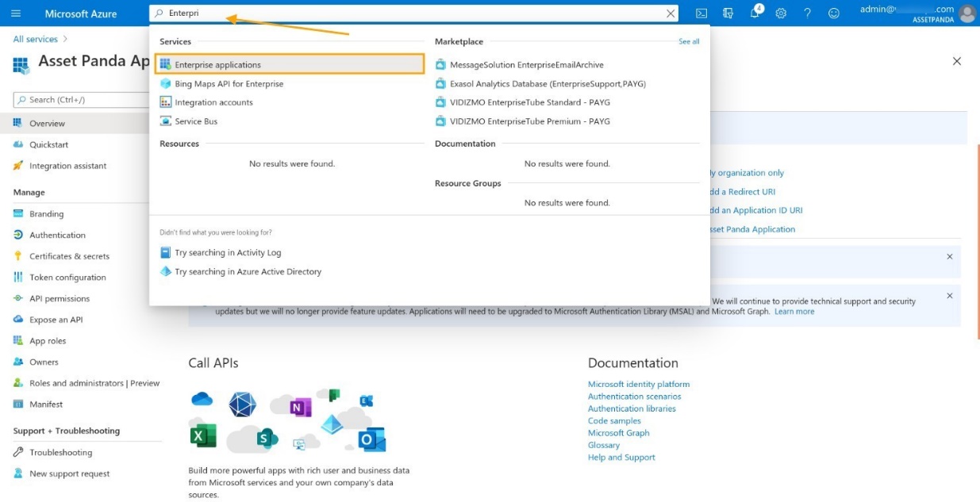Open Authentication scenarios documentation
Viewport: 980px width, 502px height.
point(635,397)
